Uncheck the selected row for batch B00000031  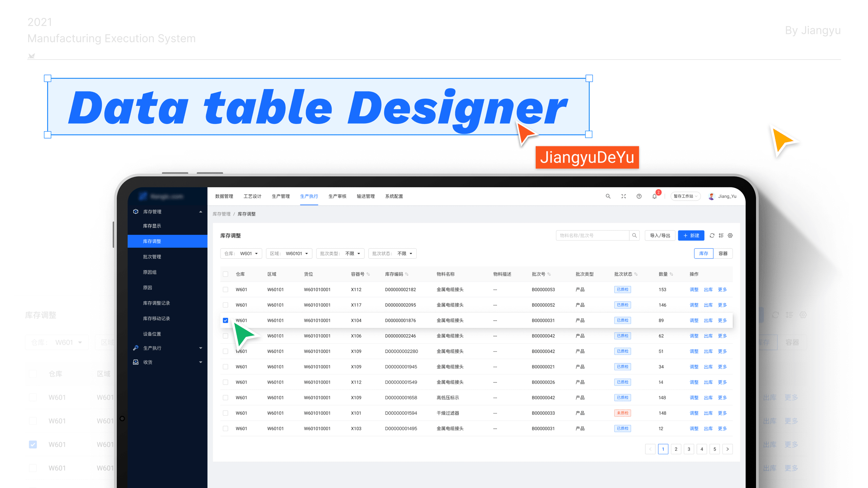[225, 320]
